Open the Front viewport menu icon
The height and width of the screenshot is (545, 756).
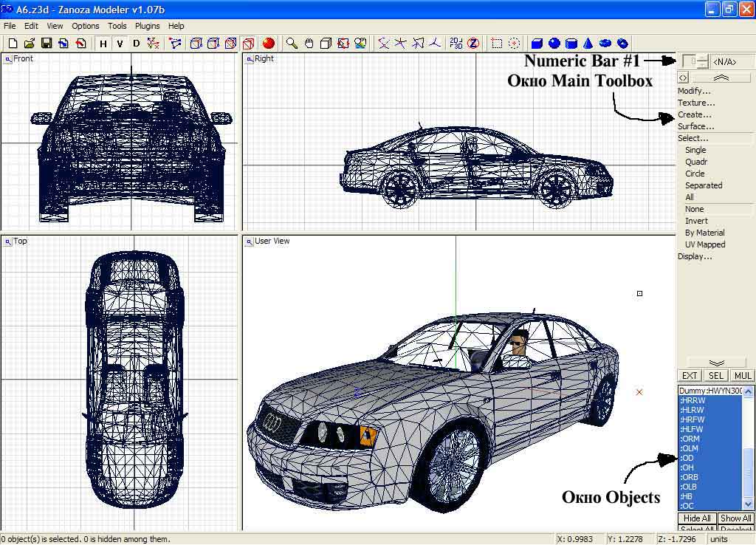tap(8, 59)
